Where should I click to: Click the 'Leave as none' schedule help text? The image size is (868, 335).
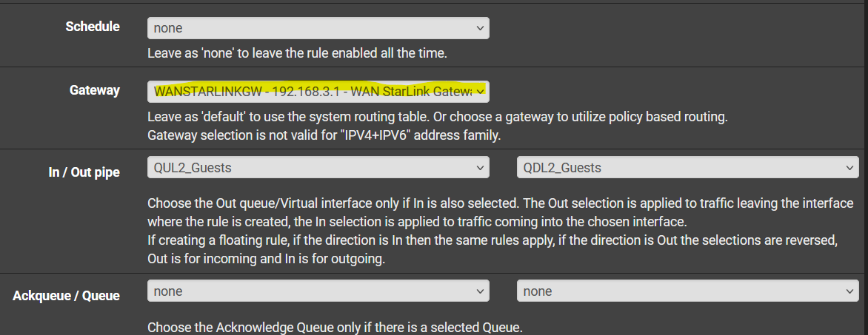click(297, 54)
